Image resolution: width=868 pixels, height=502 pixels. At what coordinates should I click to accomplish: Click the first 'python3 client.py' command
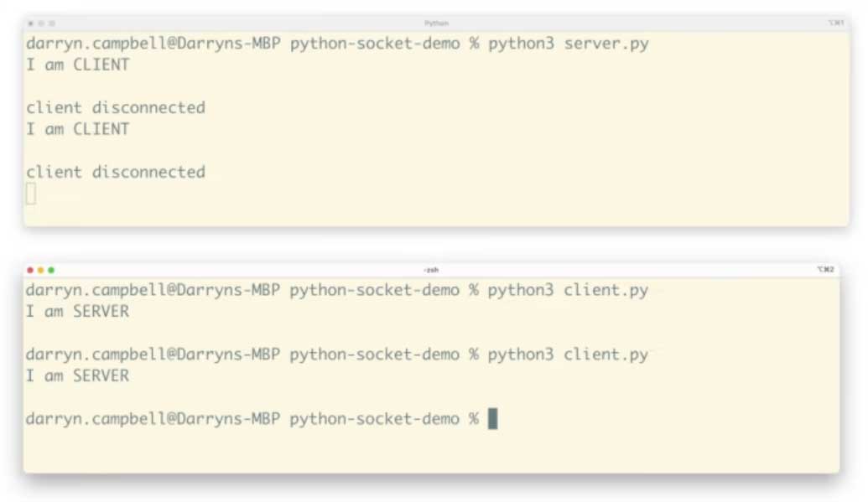568,290
